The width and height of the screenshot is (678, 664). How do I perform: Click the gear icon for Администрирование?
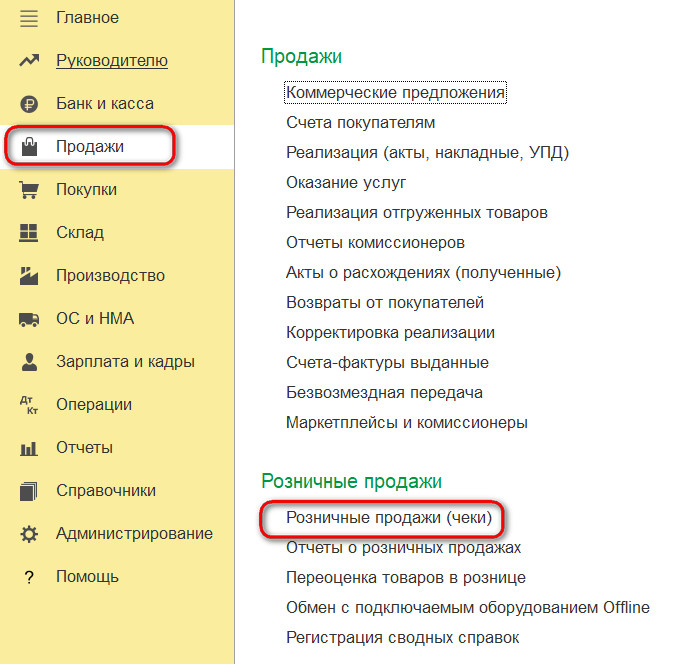pyautogui.click(x=29, y=534)
